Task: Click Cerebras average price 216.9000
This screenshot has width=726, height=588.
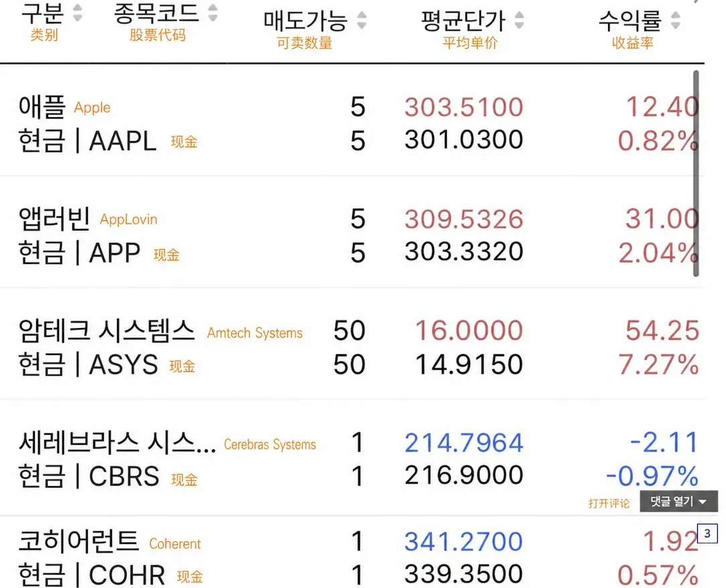Action: coord(464,475)
